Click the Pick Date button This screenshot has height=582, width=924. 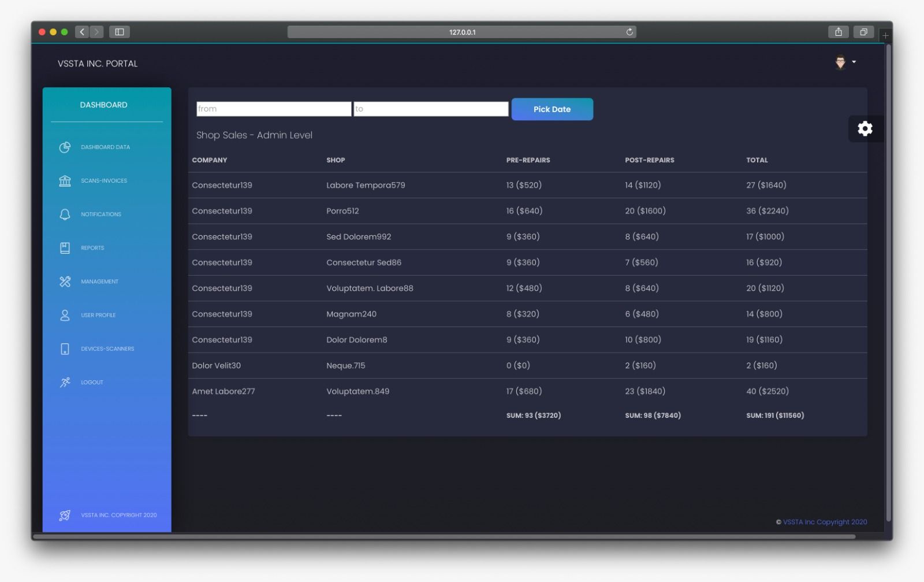tap(552, 109)
